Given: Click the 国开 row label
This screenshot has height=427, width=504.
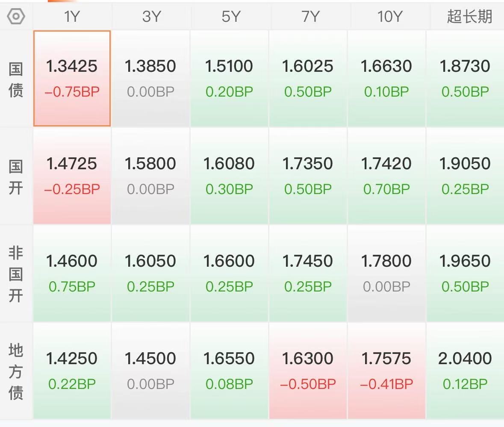Looking at the screenshot, I should point(16,177).
